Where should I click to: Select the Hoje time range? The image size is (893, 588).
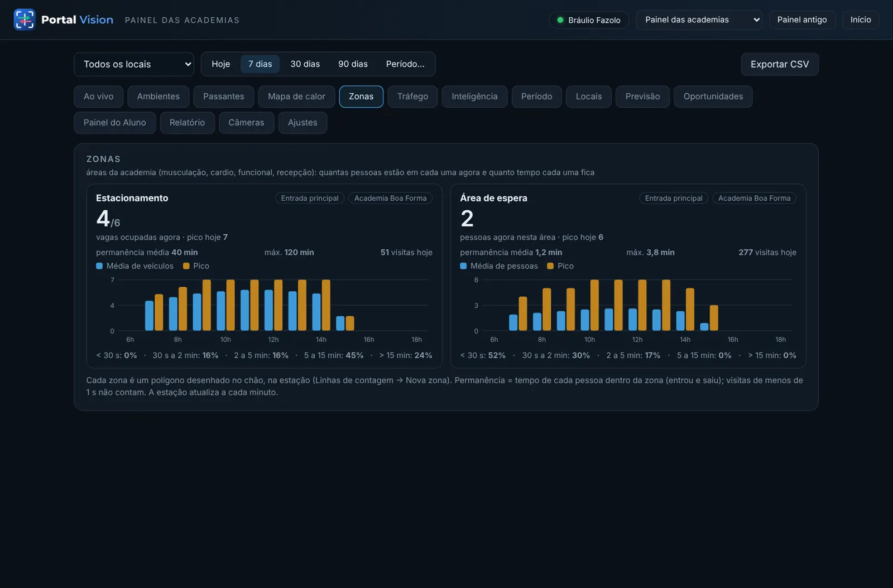220,64
